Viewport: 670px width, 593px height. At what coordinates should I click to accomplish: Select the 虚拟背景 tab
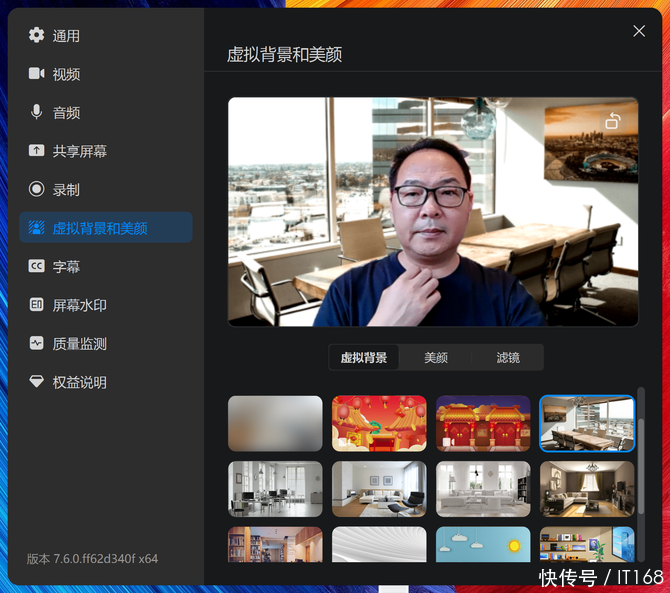tap(364, 358)
